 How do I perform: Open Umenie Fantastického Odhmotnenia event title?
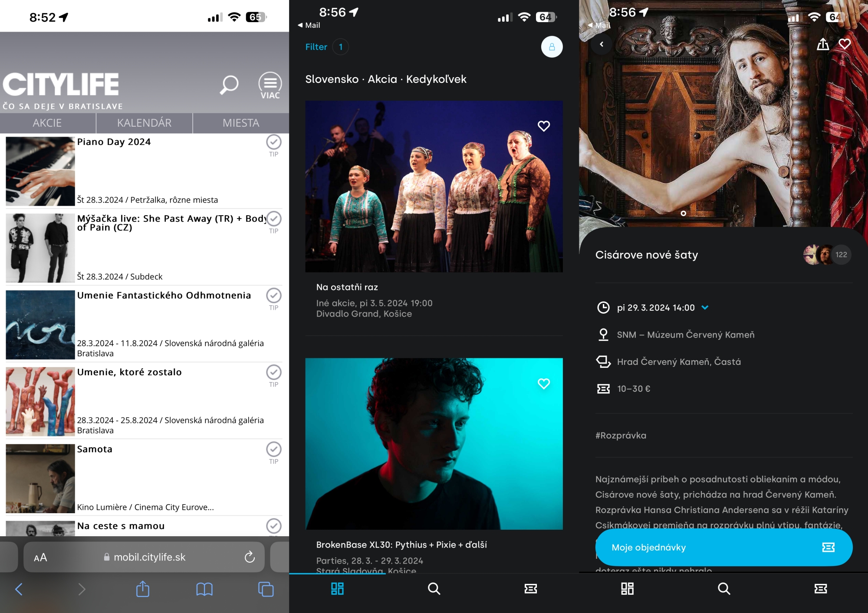click(x=164, y=295)
